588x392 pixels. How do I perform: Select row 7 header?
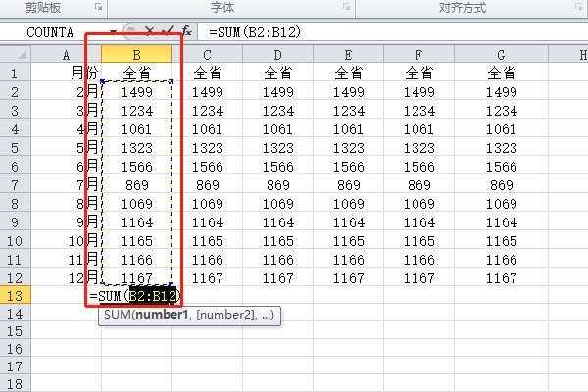coord(15,184)
